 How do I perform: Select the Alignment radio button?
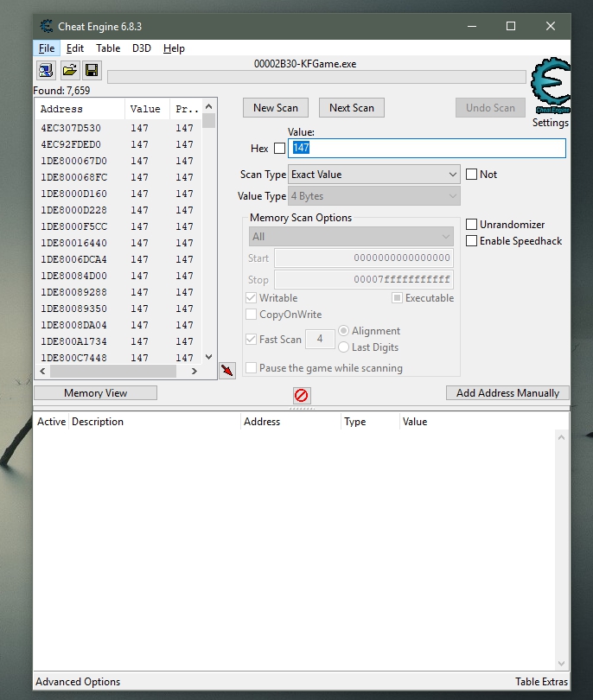[343, 331]
